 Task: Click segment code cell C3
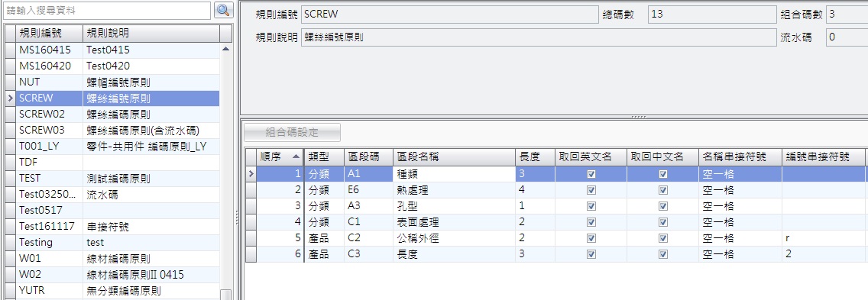click(x=368, y=254)
